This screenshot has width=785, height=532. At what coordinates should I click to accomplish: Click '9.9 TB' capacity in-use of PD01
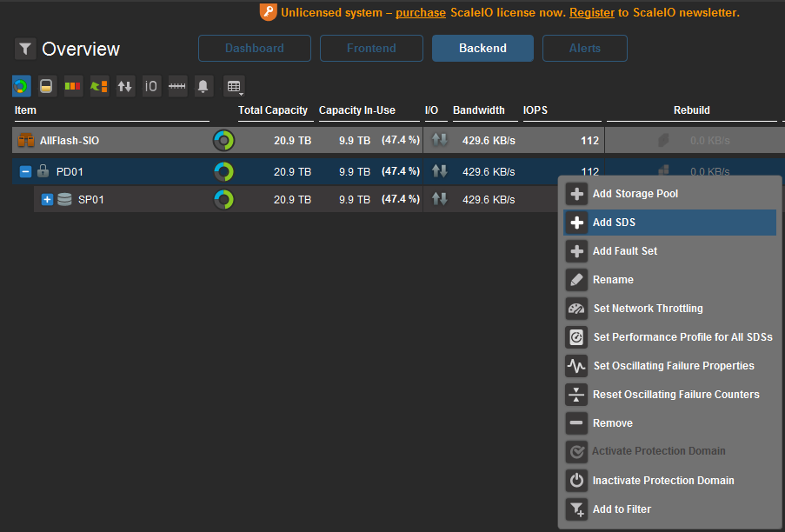pos(355,172)
